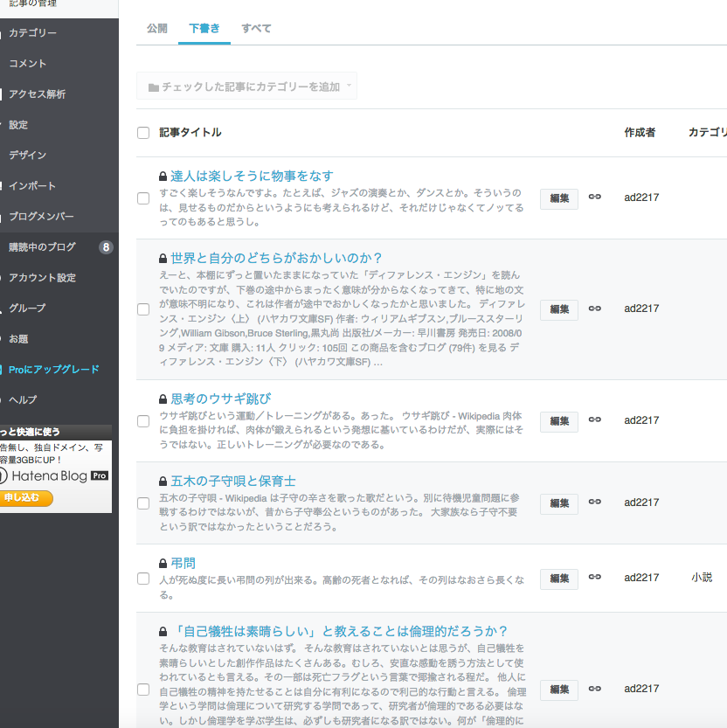Check the box for 世界と自分のどちらがおかしいのか？
The width and height of the screenshot is (727, 728).
pos(143,309)
